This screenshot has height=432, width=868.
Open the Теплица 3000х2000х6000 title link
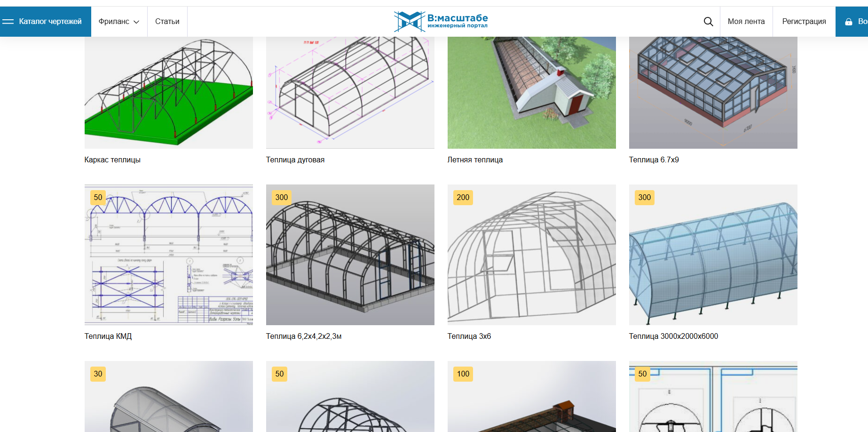(673, 336)
